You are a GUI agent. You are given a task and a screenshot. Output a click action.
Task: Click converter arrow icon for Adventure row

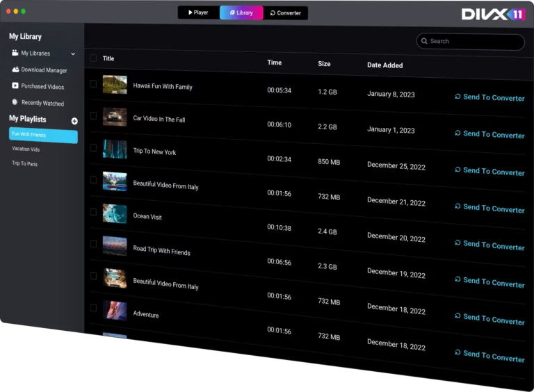click(458, 352)
